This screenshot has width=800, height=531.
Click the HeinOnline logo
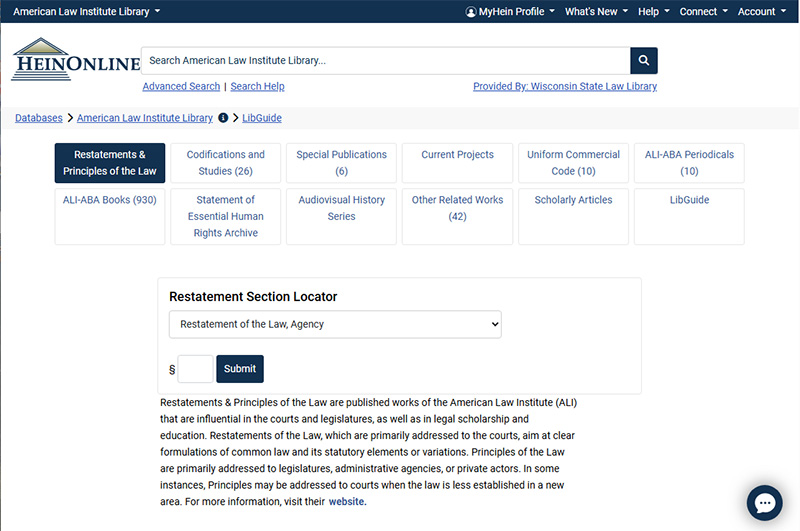click(76, 59)
